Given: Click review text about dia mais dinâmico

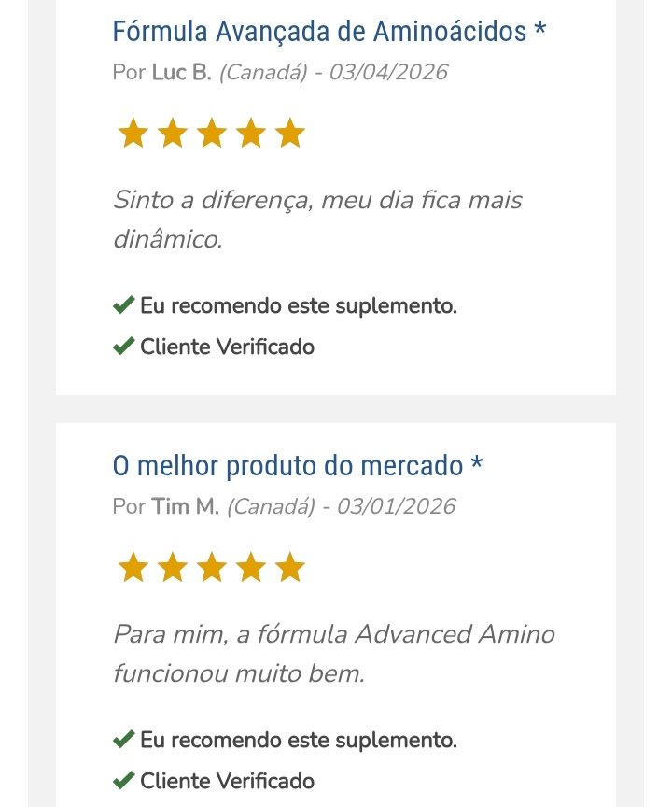Looking at the screenshot, I should click(x=317, y=219).
